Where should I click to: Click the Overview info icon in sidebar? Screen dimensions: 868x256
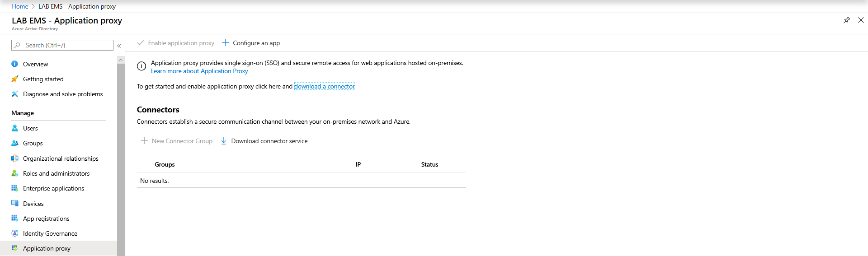[x=14, y=64]
